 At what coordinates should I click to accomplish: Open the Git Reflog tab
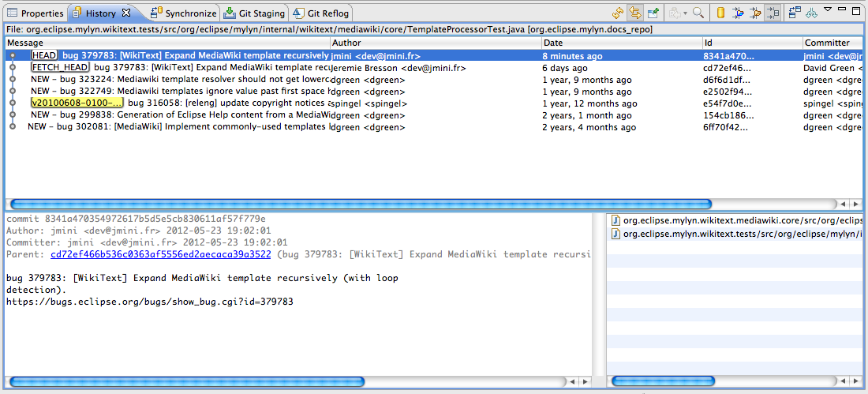click(322, 13)
